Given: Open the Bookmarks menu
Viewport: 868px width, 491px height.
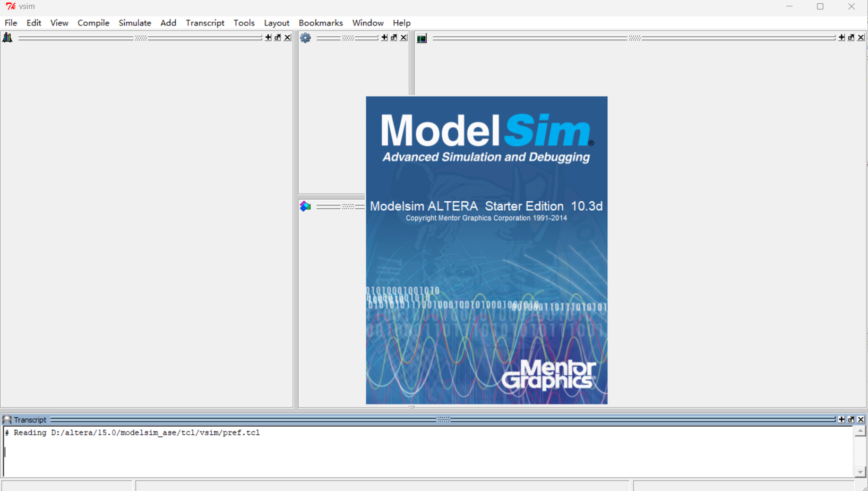Looking at the screenshot, I should pos(321,23).
